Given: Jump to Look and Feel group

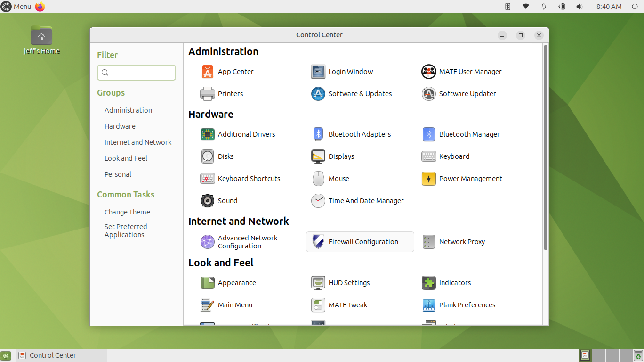Looking at the screenshot, I should pos(126,158).
